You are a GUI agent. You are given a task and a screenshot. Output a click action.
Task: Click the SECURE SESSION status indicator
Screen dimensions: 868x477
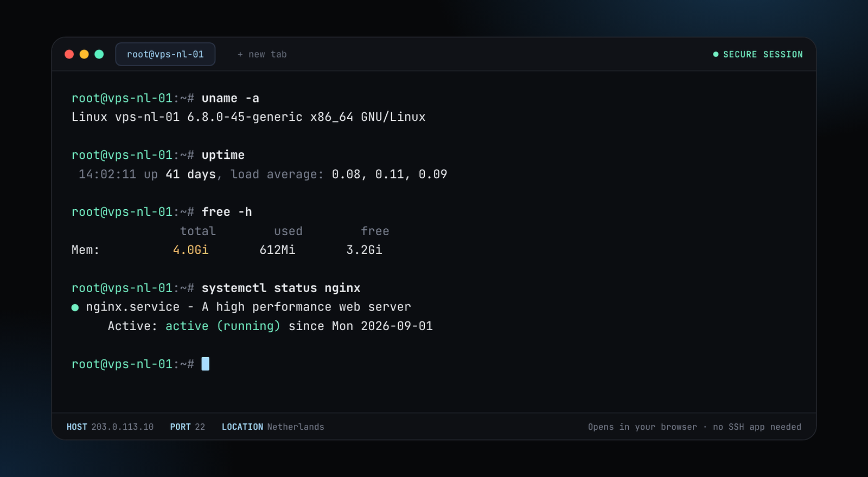click(758, 54)
